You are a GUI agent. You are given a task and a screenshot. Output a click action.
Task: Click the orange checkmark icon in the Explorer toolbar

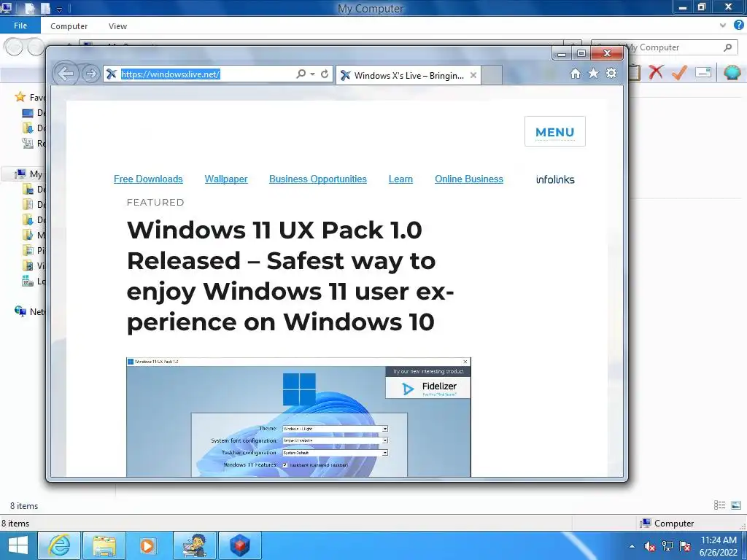point(679,72)
